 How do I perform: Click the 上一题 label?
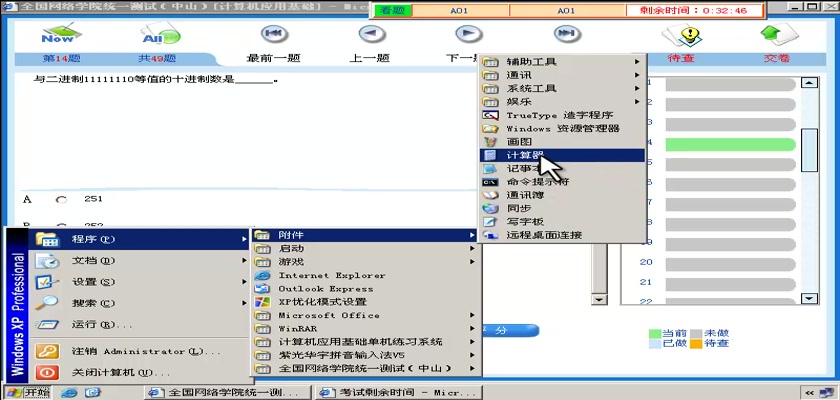[370, 58]
